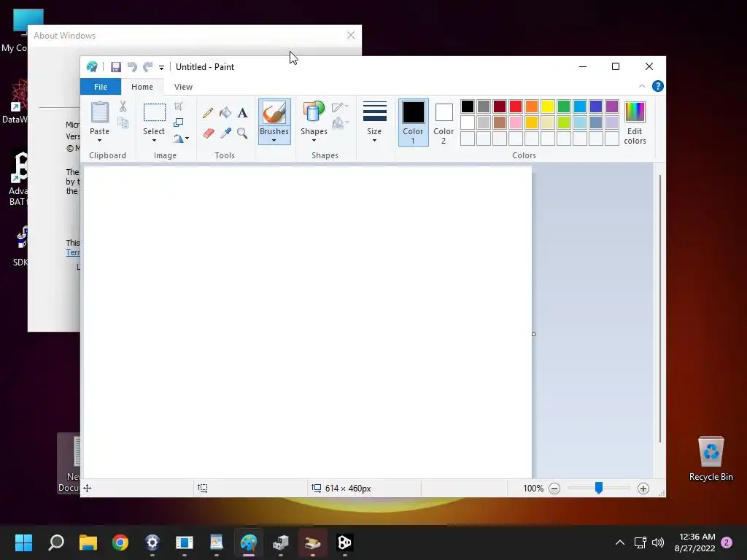Select the Fill with color bucket
The height and width of the screenshot is (560, 747).
click(x=225, y=113)
